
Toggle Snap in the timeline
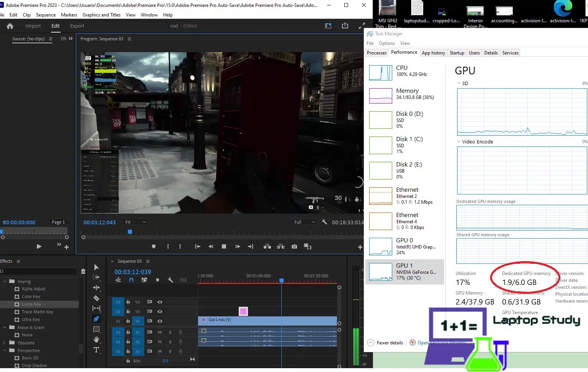(x=131, y=280)
